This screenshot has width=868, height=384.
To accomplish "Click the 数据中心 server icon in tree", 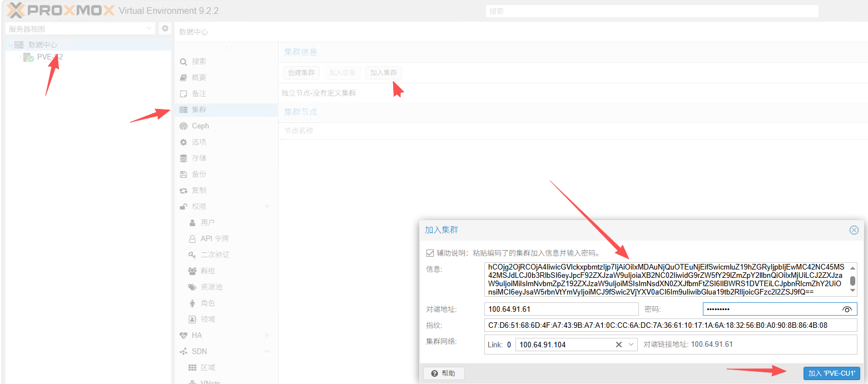I will 19,45.
